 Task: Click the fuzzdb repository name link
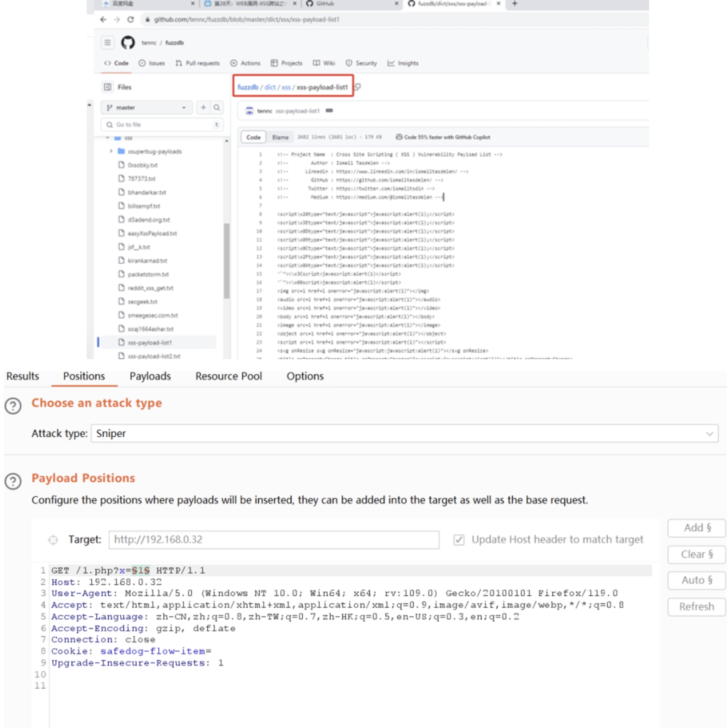click(x=174, y=43)
